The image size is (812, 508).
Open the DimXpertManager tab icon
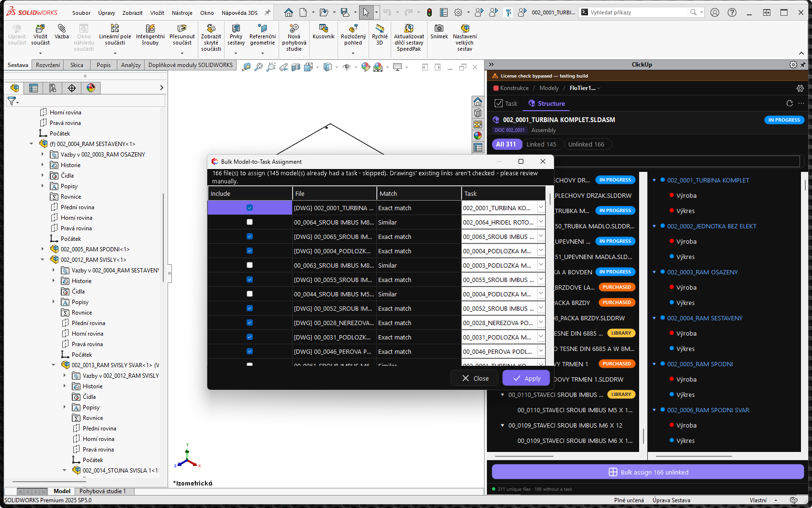click(72, 88)
